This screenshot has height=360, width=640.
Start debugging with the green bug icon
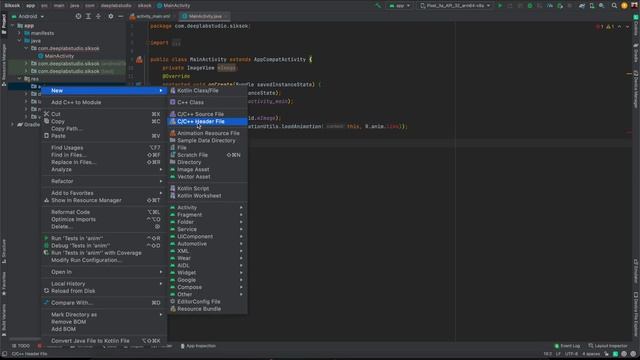530,6
